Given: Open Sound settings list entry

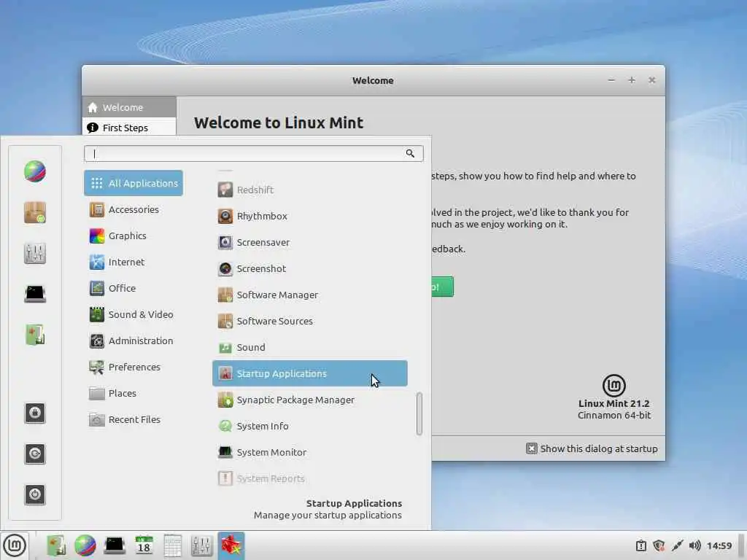Looking at the screenshot, I should click(309, 347).
